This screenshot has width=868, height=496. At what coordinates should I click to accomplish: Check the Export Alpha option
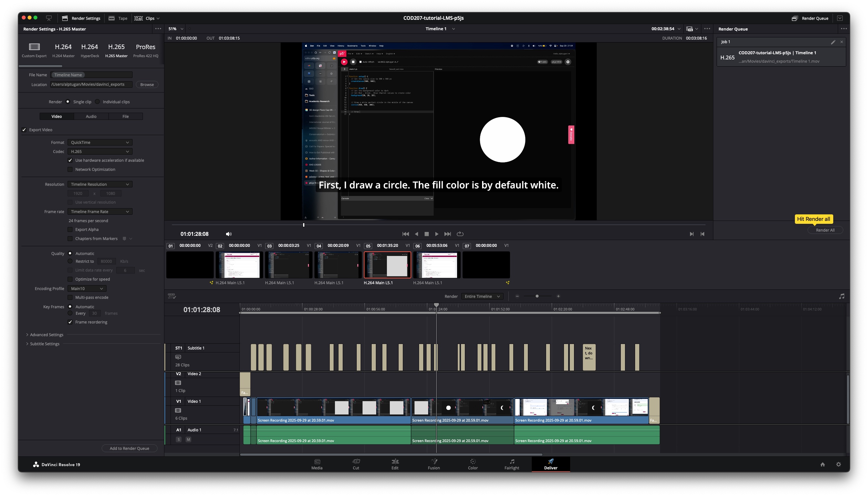coord(70,230)
